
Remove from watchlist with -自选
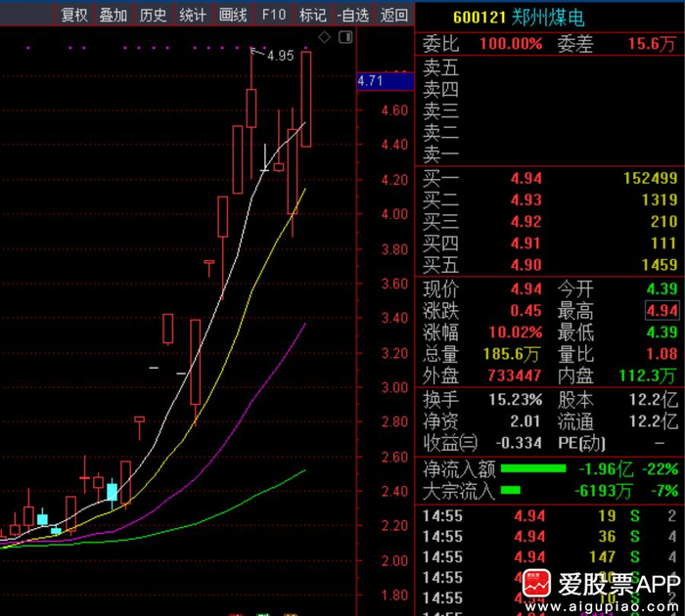tap(352, 15)
